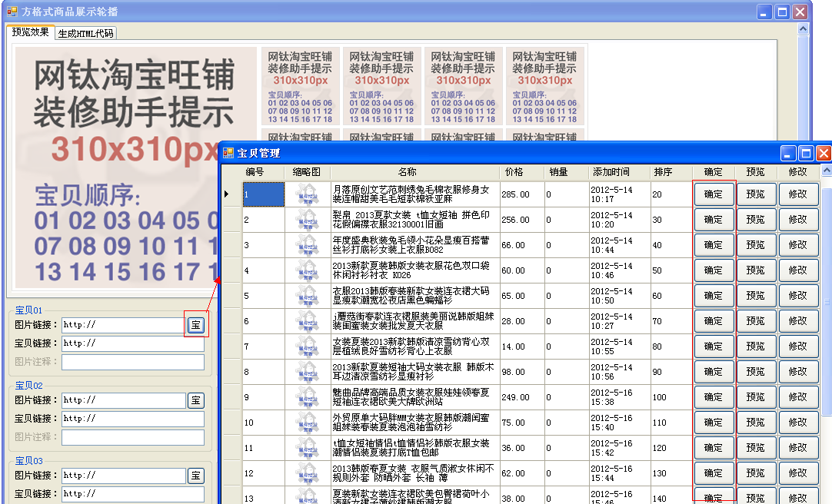Viewport: 832px width, 504px height.
Task: Click the thumbnail for row 9
Action: 308,397
